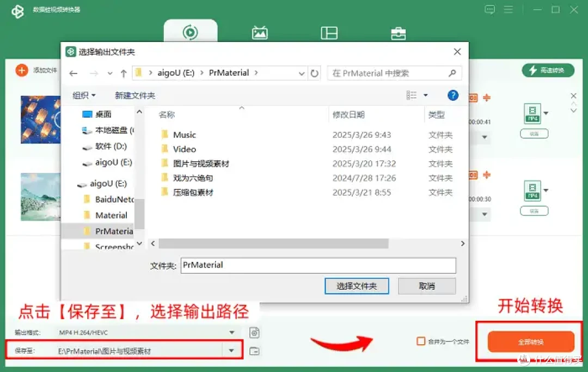Click the 文件夹 folder name input field
588x372 pixels.
point(318,265)
